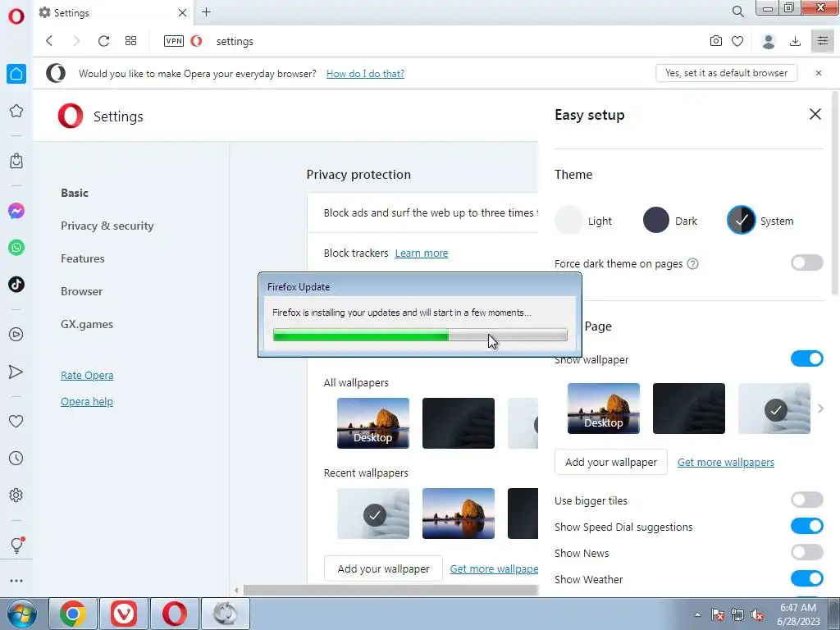Image resolution: width=840 pixels, height=630 pixels.
Task: Click the Opera help link
Action: tap(87, 401)
